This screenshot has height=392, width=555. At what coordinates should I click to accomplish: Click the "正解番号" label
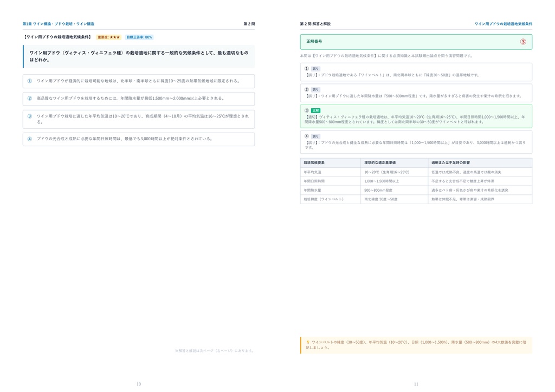coord(314,42)
